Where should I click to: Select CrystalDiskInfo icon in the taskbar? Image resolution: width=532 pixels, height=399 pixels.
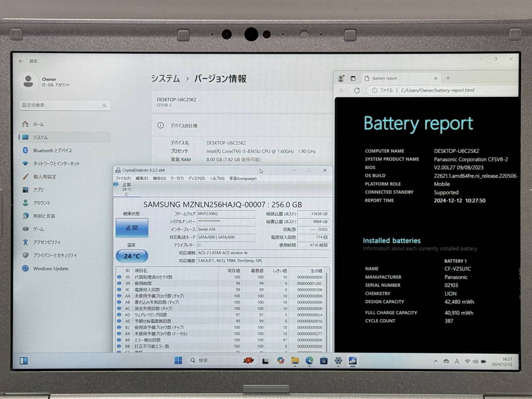pyautogui.click(x=353, y=360)
